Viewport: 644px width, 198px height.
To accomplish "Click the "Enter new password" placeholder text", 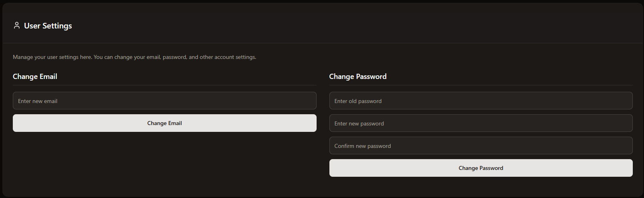I will (359, 123).
